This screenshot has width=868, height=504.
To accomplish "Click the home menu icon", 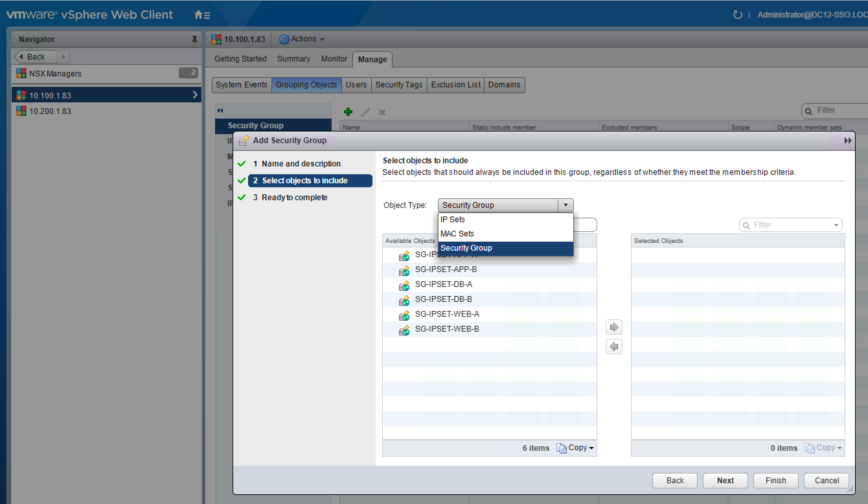I will [202, 15].
